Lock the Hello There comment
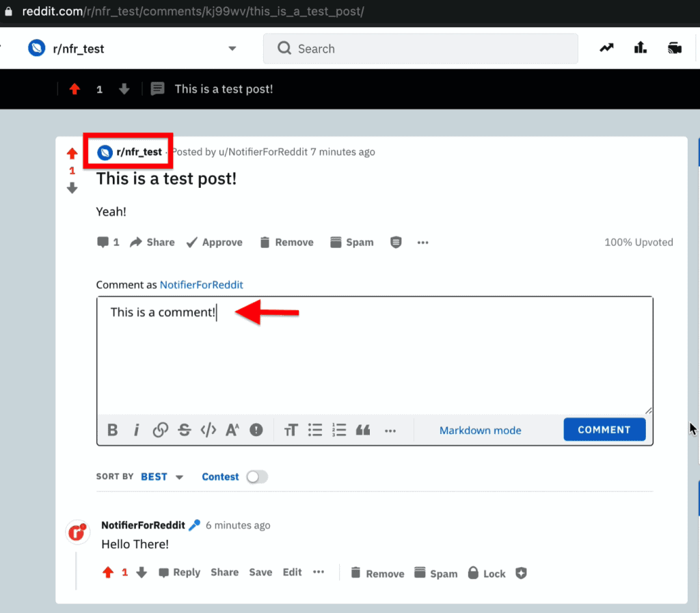This screenshot has height=613, width=700. point(487,573)
